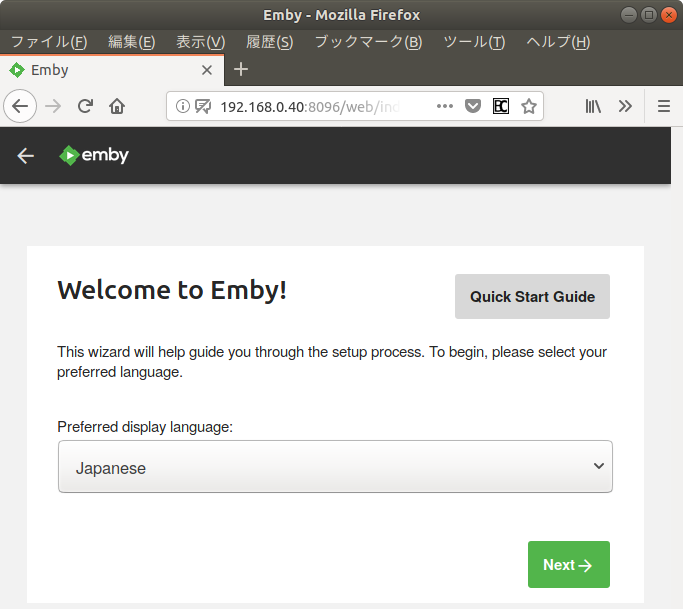Open ヘルプ(H) menu
This screenshot has width=683, height=609.
coord(558,42)
